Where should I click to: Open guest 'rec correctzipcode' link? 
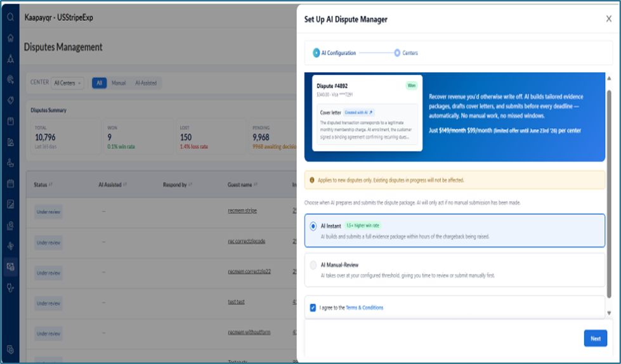coord(246,241)
